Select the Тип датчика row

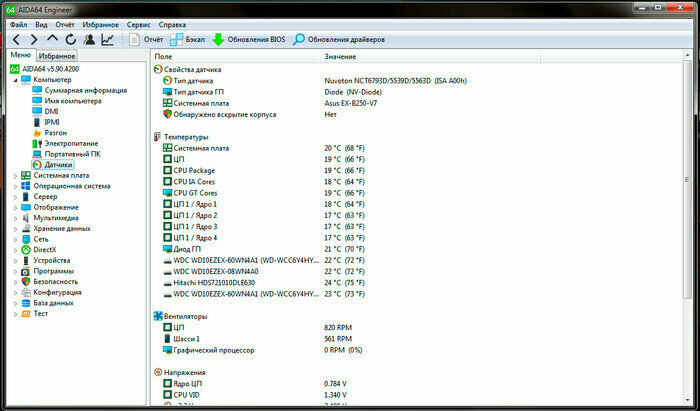click(315, 81)
